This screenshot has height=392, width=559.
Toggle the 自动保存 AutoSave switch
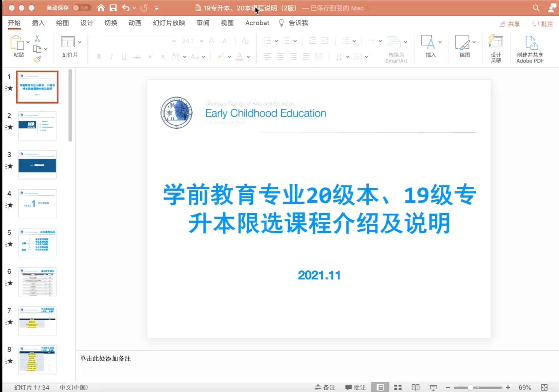80,8
